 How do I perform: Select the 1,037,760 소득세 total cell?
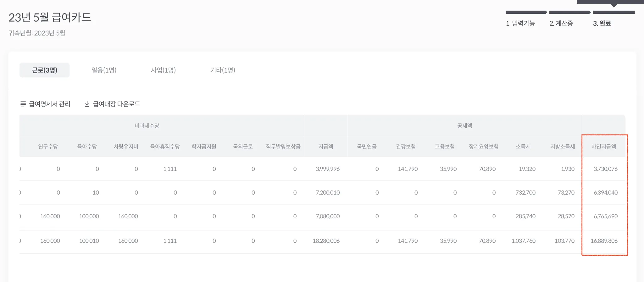[x=524, y=241]
